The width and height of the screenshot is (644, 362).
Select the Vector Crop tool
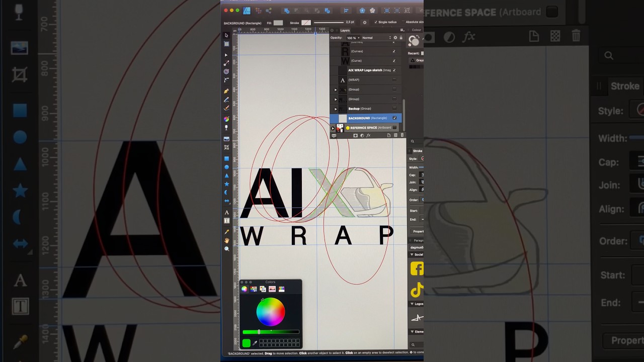(x=226, y=147)
